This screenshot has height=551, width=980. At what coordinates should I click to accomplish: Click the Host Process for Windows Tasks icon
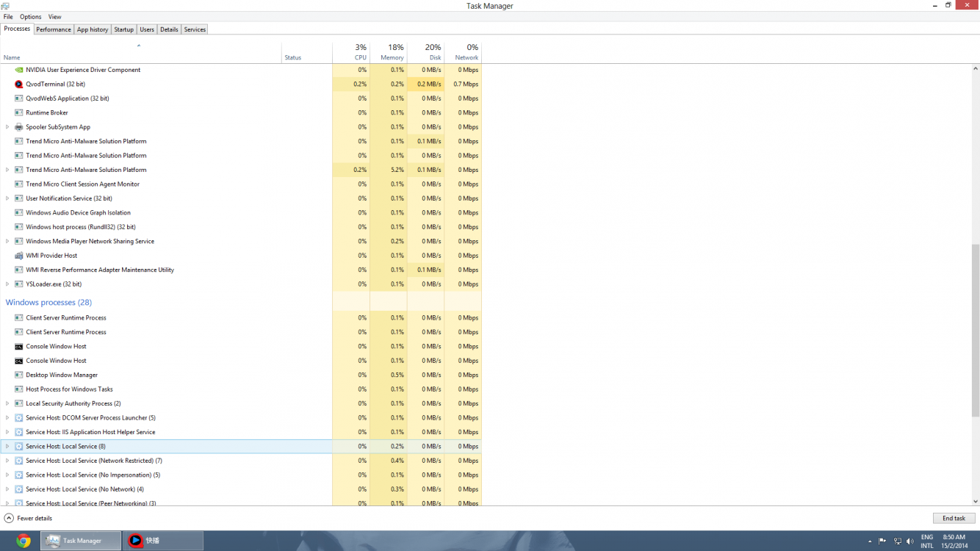tap(19, 389)
